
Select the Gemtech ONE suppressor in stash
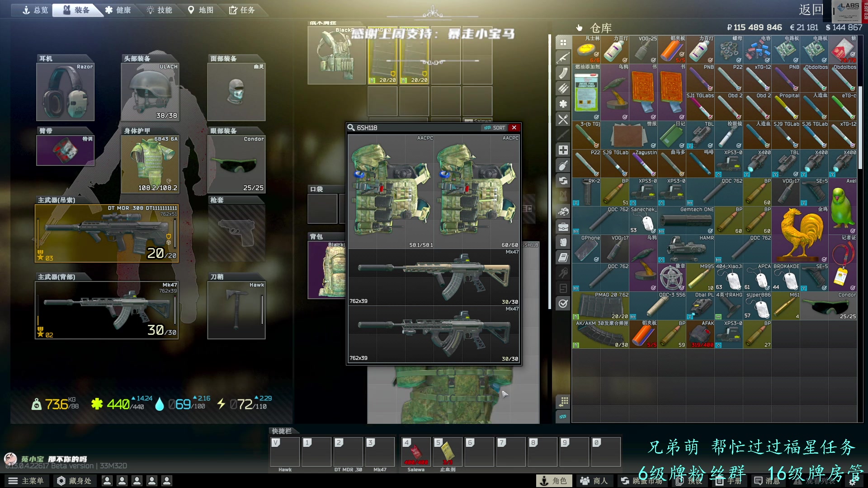pyautogui.click(x=686, y=221)
